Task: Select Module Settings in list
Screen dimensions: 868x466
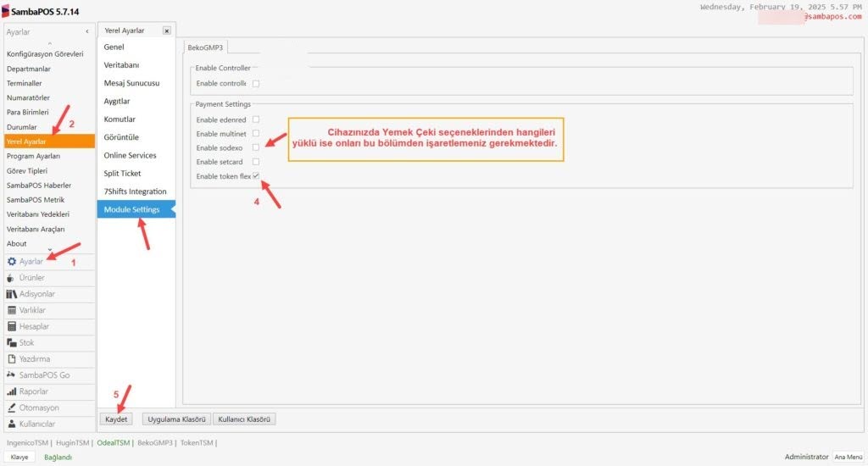Action: 136,210
